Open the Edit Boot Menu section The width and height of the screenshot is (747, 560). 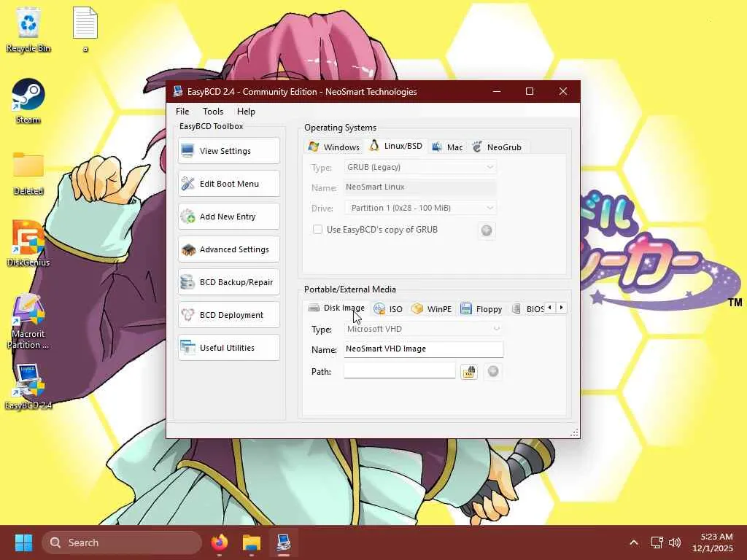coord(228,184)
